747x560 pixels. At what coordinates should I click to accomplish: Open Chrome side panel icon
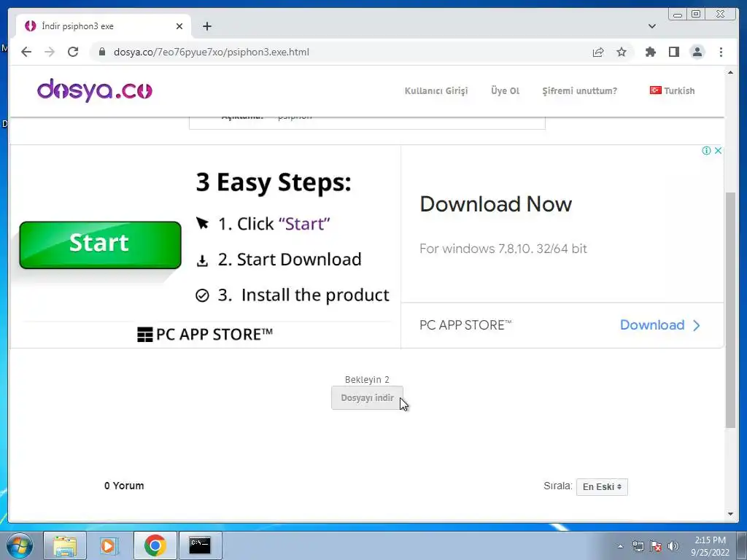coord(673,52)
